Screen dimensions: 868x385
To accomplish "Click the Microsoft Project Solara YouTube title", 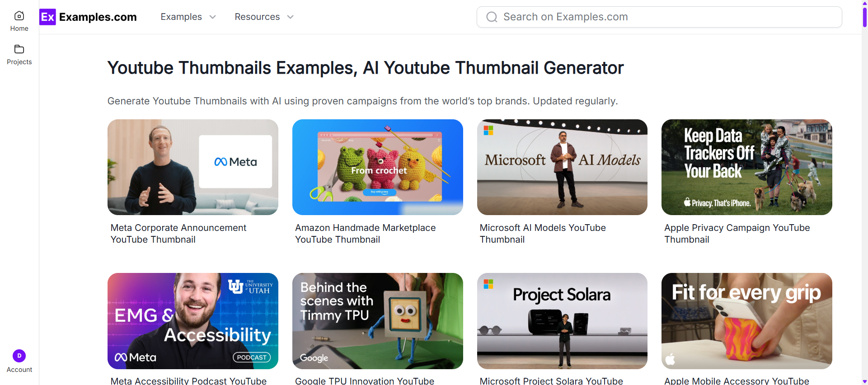I will [551, 380].
